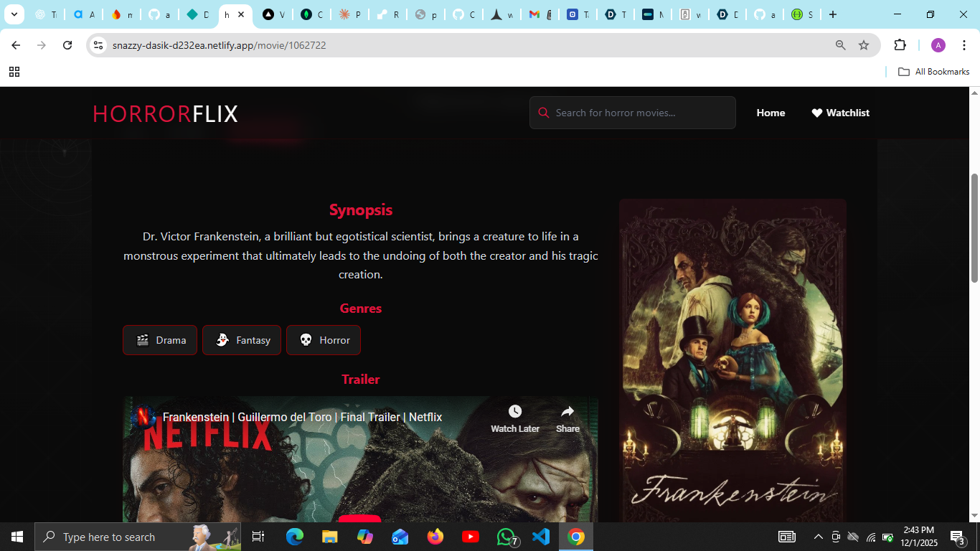Select the Fantasy genre tag
This screenshot has height=551, width=980.
[x=242, y=340]
